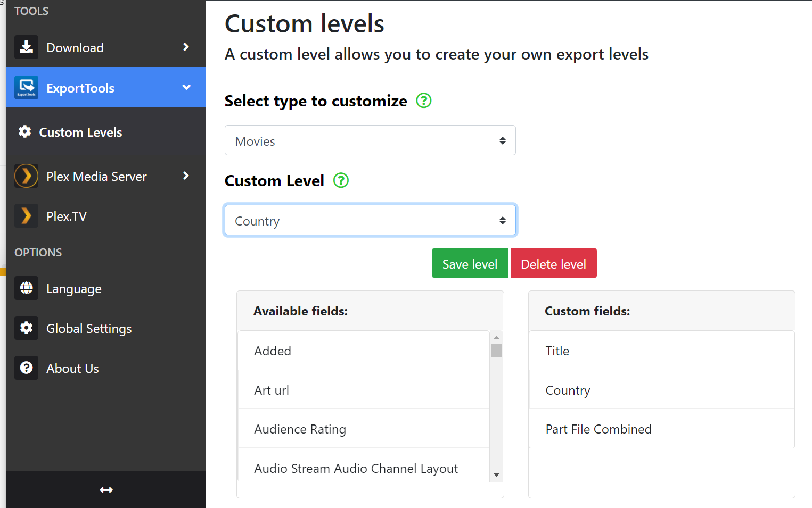Expand Plex Media Server submenu arrow
The height and width of the screenshot is (508, 812).
(186, 176)
